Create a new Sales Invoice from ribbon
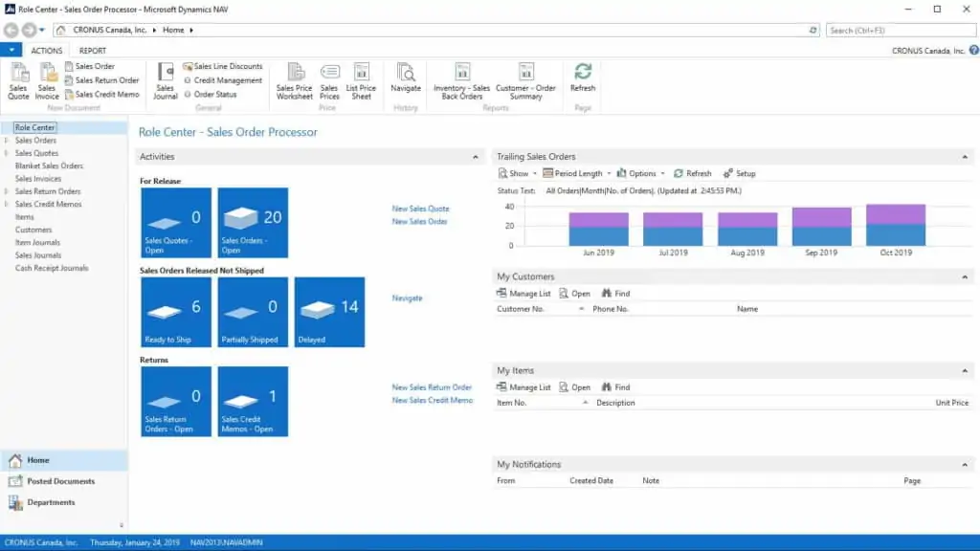Viewport: 980px width, 551px height. 47,81
